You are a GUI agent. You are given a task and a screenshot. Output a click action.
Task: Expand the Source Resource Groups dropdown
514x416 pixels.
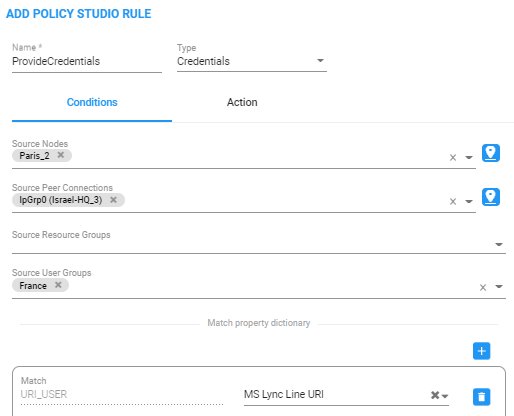499,244
